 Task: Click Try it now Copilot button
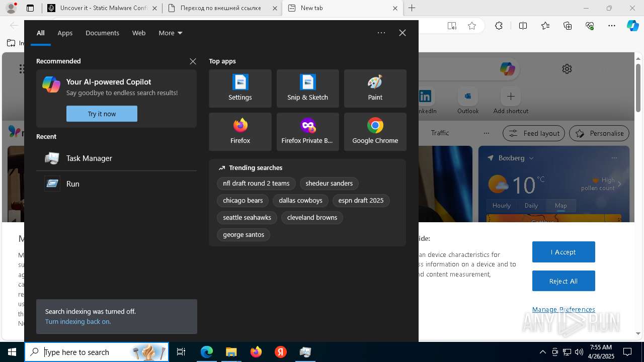(102, 114)
